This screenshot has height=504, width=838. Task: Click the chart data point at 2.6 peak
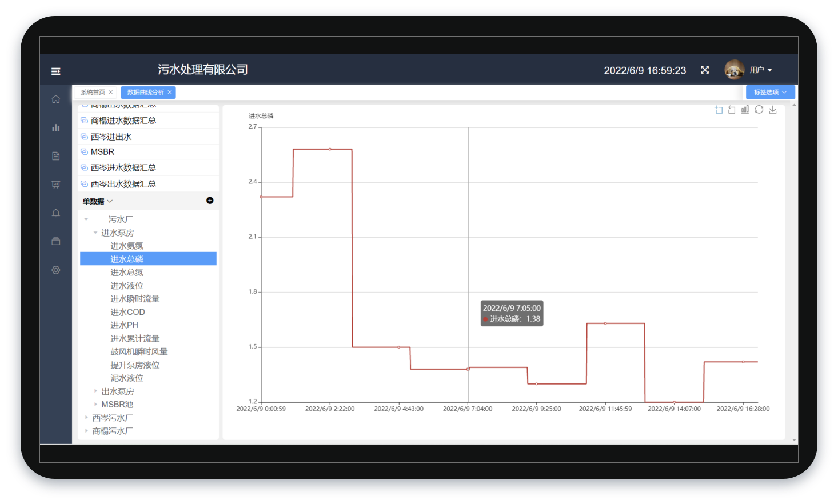click(x=330, y=149)
